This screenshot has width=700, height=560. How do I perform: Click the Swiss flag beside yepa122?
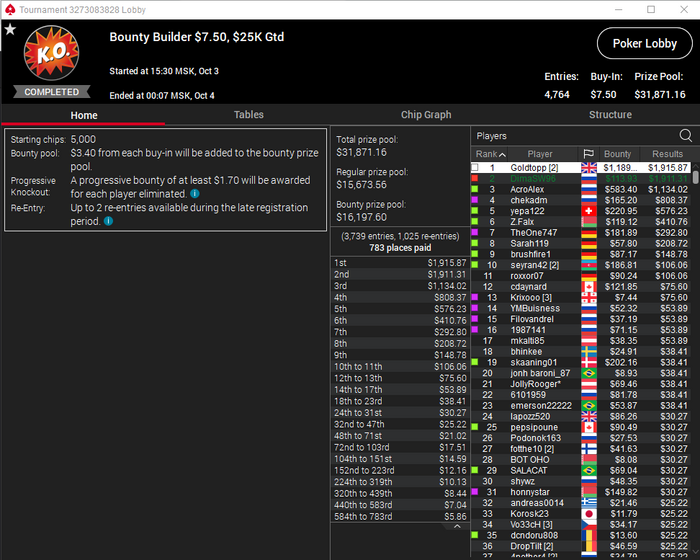tap(589, 211)
